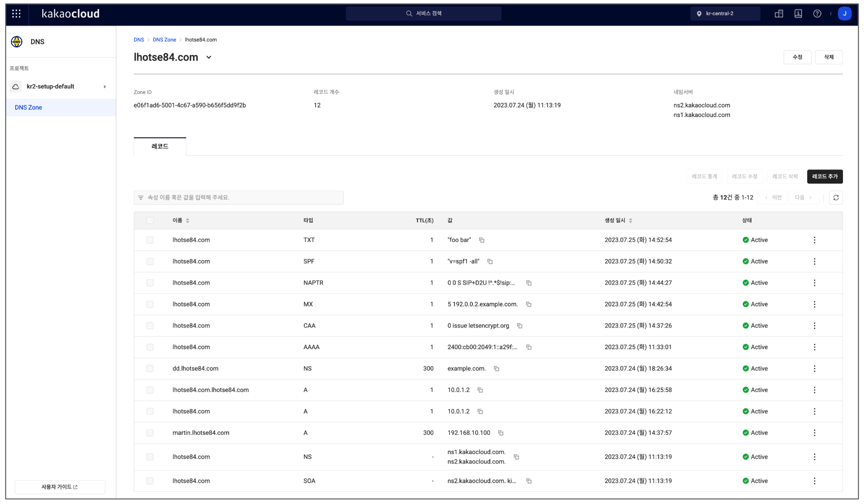Click the copy icon next to NS example.com value
864x504 pixels.
click(496, 368)
